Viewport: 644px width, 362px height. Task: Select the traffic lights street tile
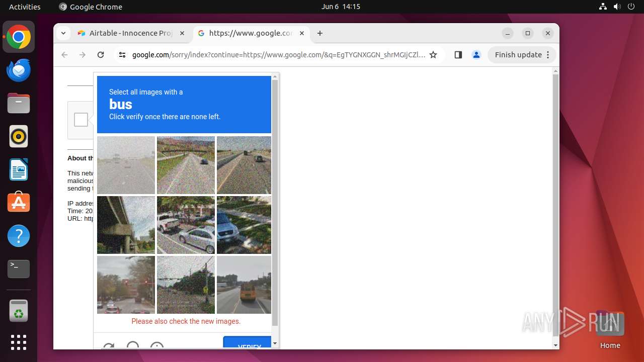126,285
